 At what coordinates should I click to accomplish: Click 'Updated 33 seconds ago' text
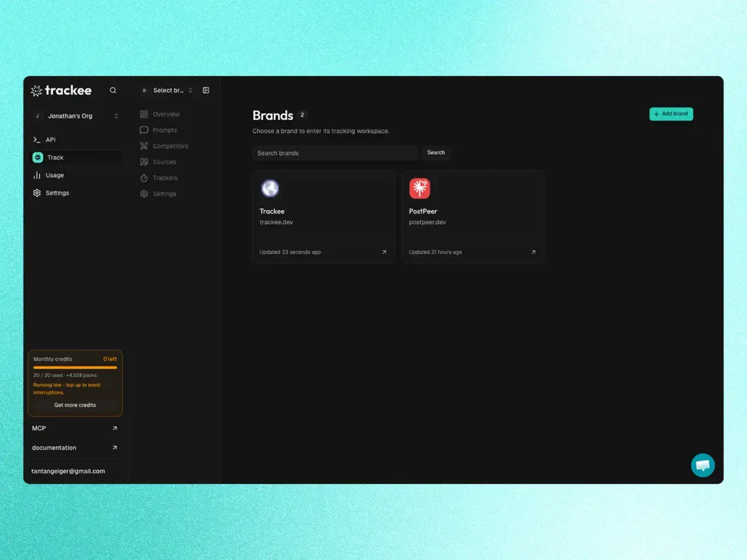(290, 252)
